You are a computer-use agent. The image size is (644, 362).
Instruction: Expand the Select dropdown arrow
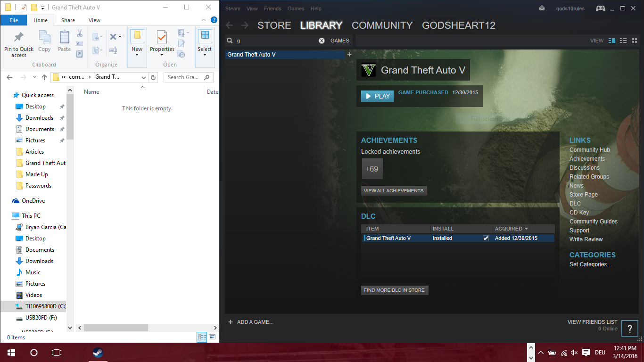(205, 55)
